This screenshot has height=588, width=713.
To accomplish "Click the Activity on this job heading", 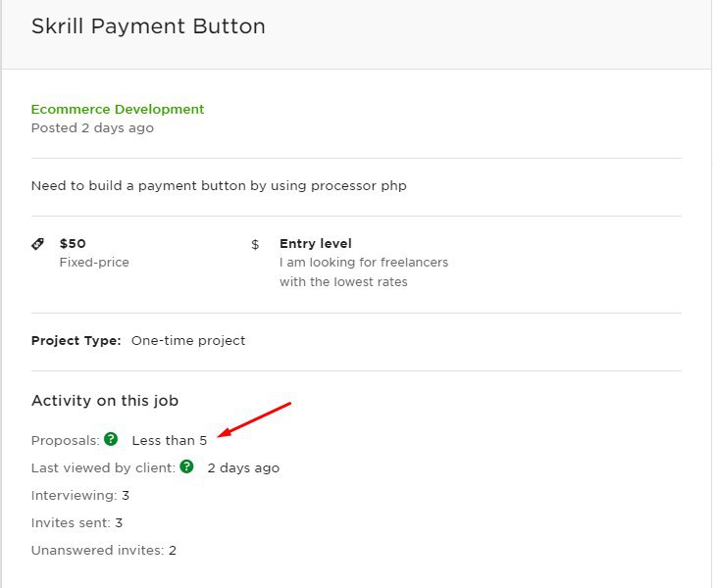I will click(x=105, y=401).
